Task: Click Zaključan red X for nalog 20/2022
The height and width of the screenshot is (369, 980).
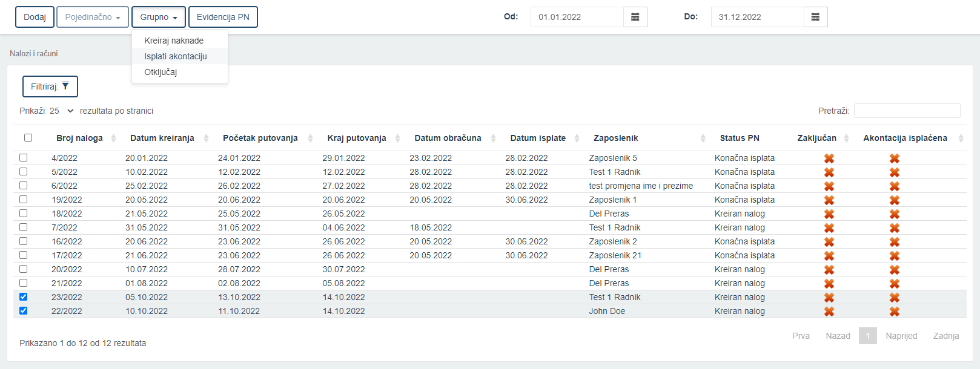Action: (x=829, y=270)
